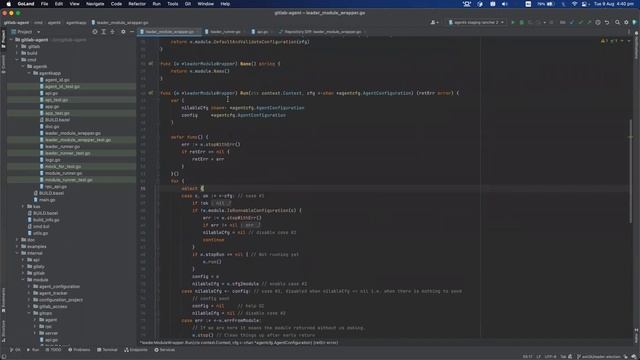Open the Apple menu

(x=9, y=4)
